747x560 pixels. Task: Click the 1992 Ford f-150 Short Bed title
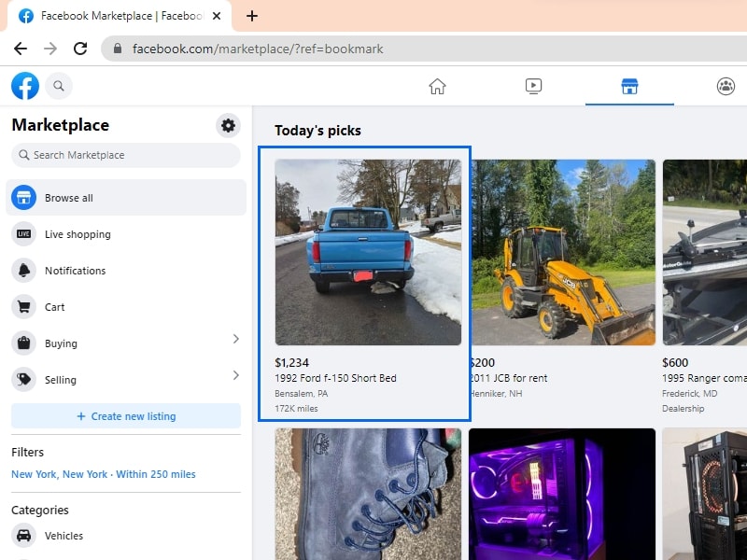pyautogui.click(x=335, y=378)
